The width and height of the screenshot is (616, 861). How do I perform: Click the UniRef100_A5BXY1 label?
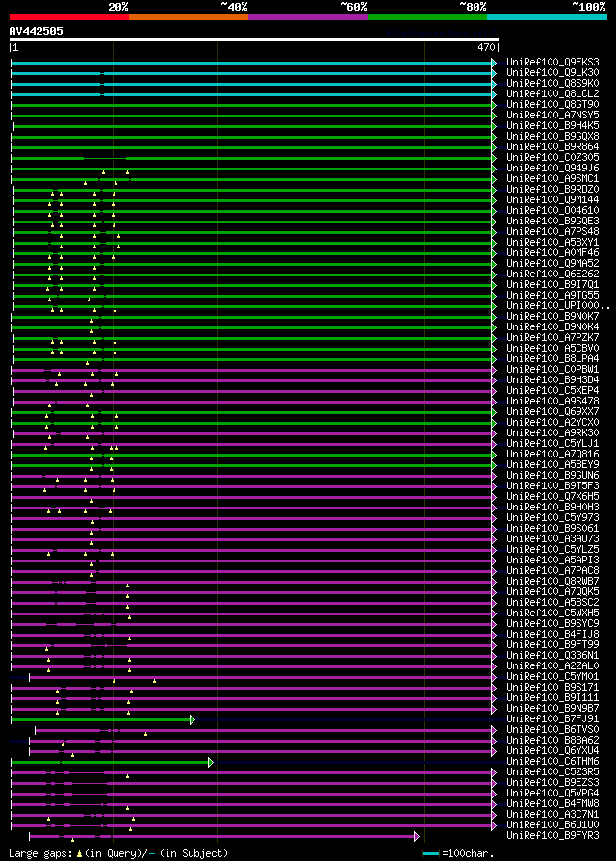coord(552,242)
